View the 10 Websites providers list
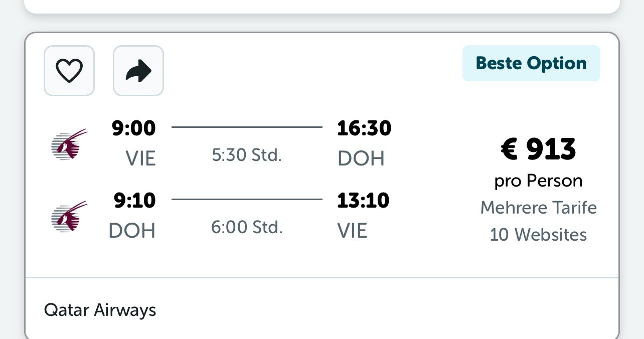This screenshot has width=644, height=339. [x=539, y=235]
